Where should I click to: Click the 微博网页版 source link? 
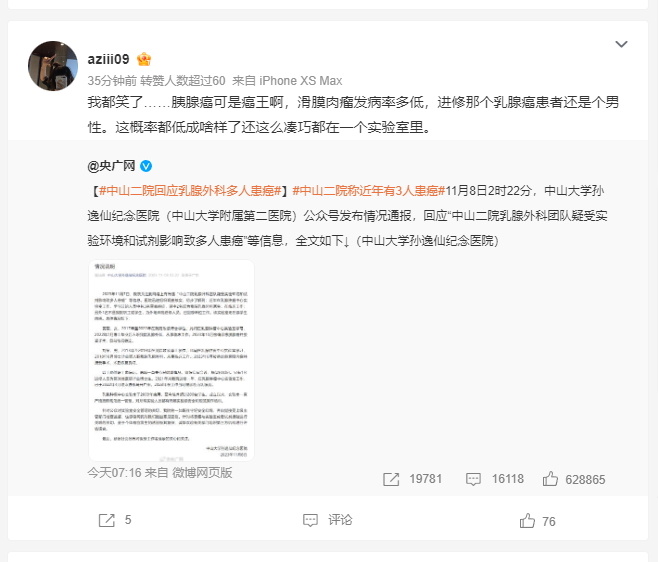tap(202, 473)
